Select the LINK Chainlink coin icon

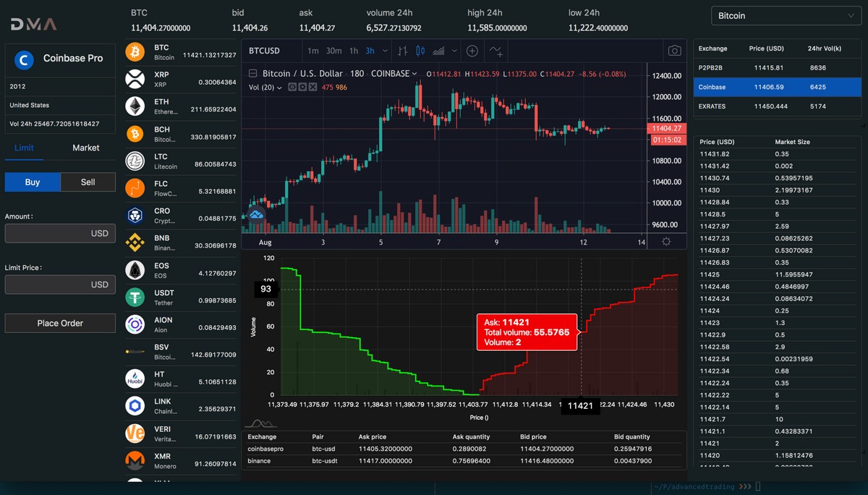pyautogui.click(x=135, y=406)
